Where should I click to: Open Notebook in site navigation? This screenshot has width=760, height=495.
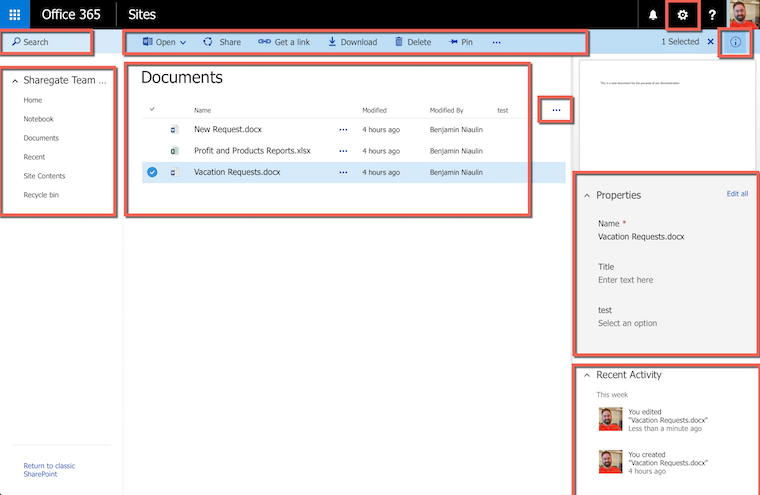[x=38, y=119]
